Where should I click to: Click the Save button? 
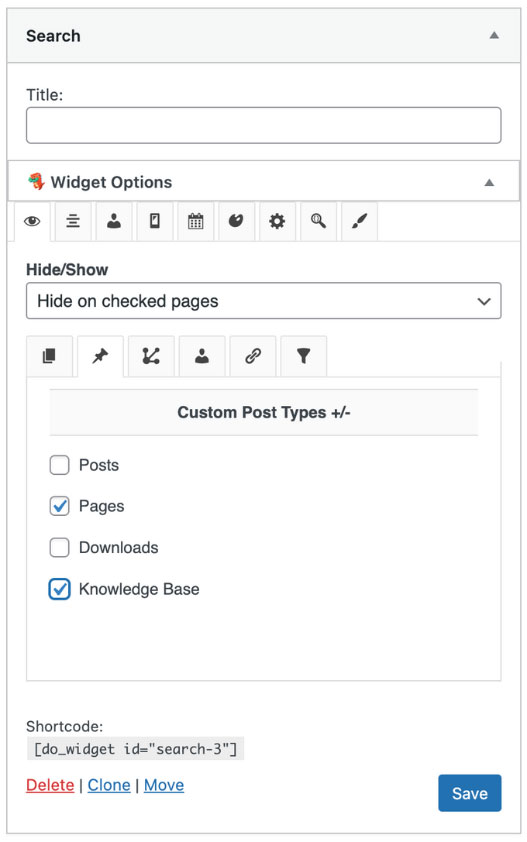470,793
